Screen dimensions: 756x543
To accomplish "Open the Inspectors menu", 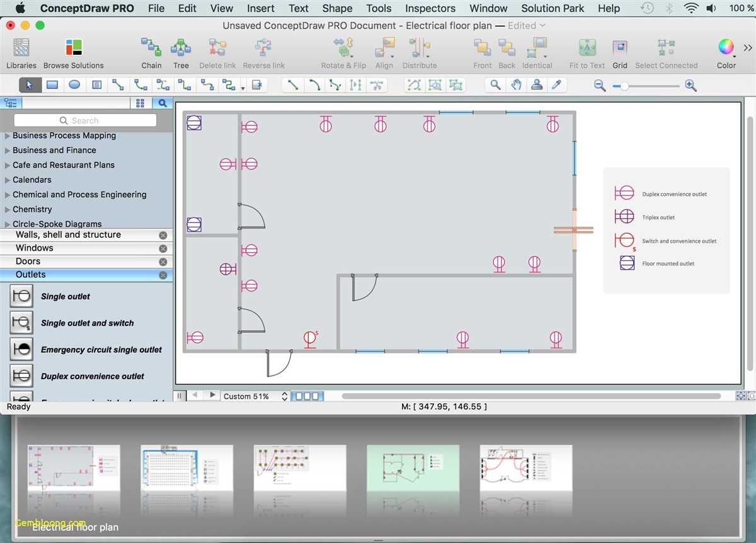I will click(430, 8).
